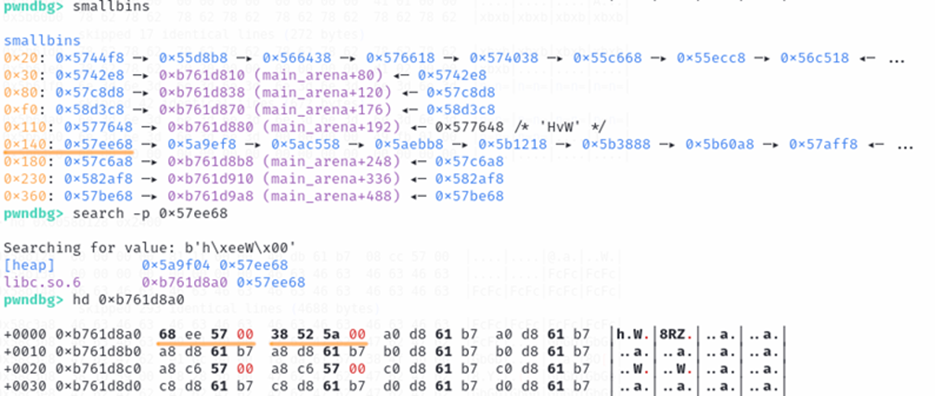The width and height of the screenshot is (935, 396).
Task: Select 0x57be68 chunk in 0x360 bin
Action: pos(98,196)
